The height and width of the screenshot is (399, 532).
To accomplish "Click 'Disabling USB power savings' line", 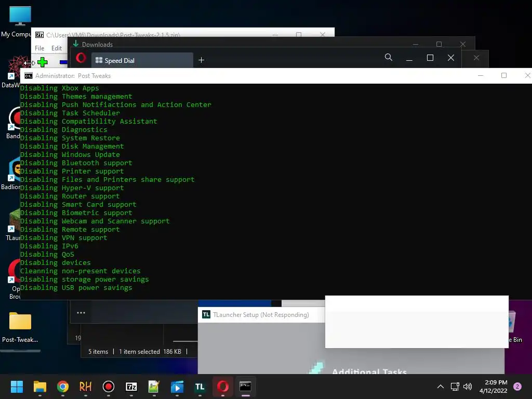I will tap(76, 288).
